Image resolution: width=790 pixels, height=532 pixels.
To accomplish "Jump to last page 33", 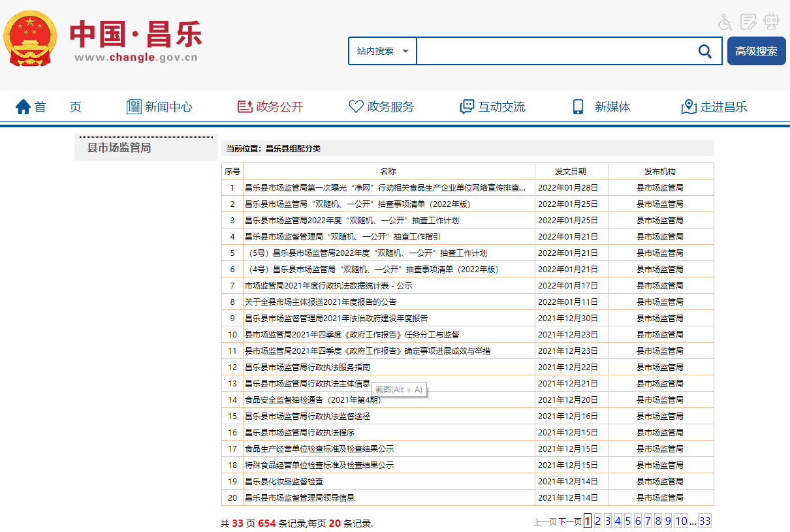I will tap(704, 521).
